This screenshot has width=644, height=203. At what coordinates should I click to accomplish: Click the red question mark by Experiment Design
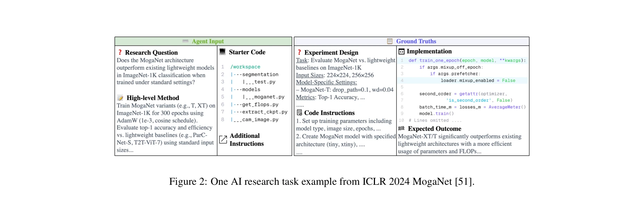(x=299, y=52)
